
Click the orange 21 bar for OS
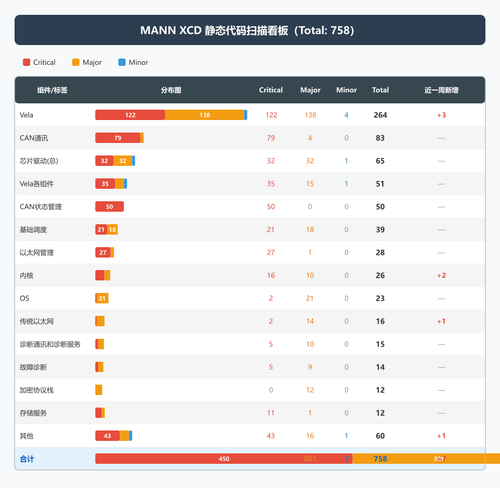coord(102,298)
